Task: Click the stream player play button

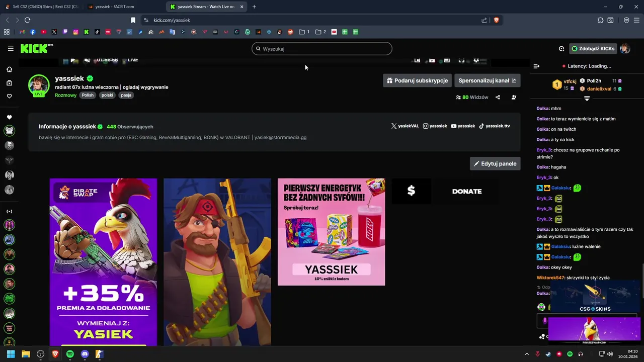Action: [73, 60]
